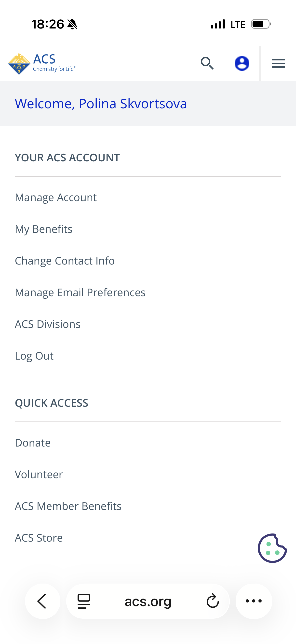Open Manage Email Preferences

pos(80,293)
